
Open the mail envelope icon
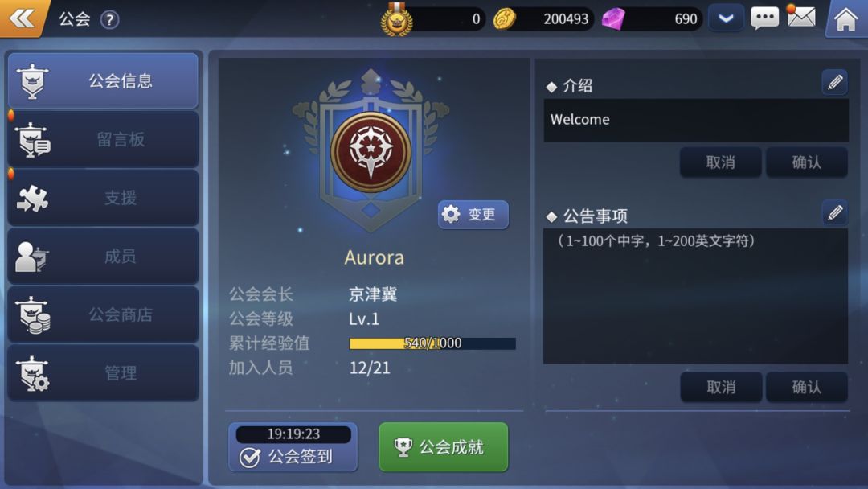(x=800, y=17)
